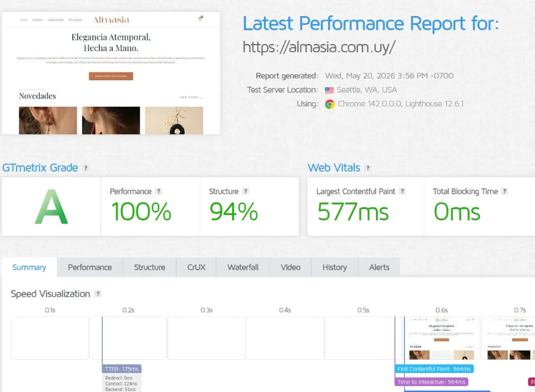Click the Seattle, WA, USA location text

tap(367, 90)
